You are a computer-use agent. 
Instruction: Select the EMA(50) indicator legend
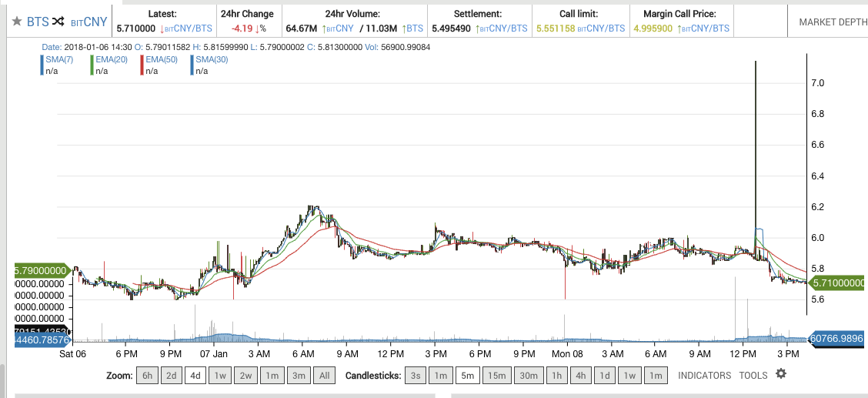[x=162, y=60]
